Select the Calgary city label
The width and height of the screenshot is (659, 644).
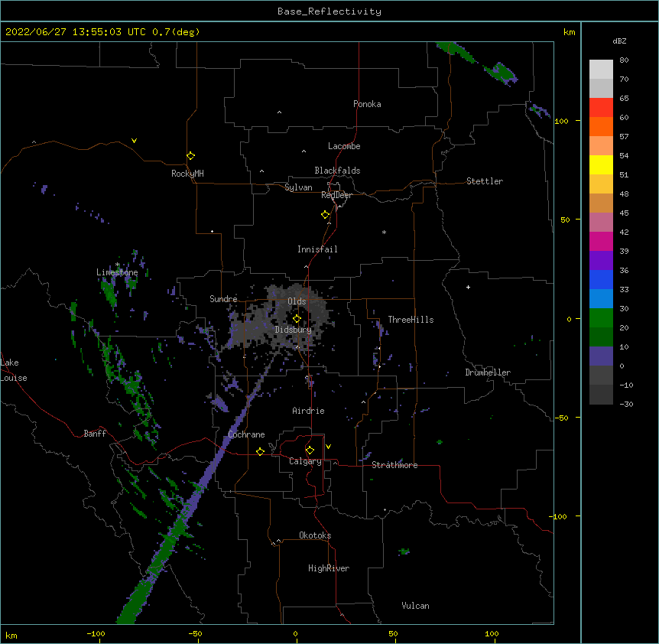click(305, 461)
